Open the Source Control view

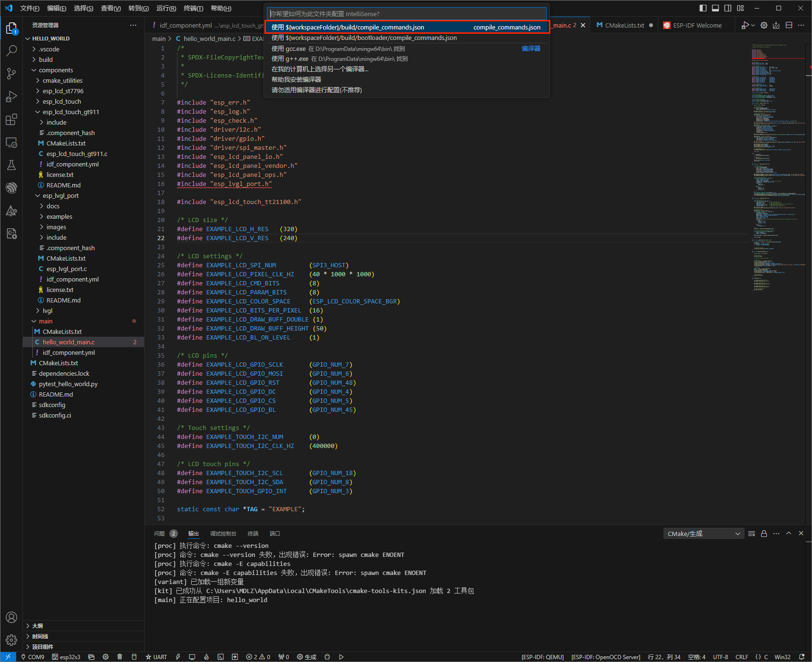11,73
